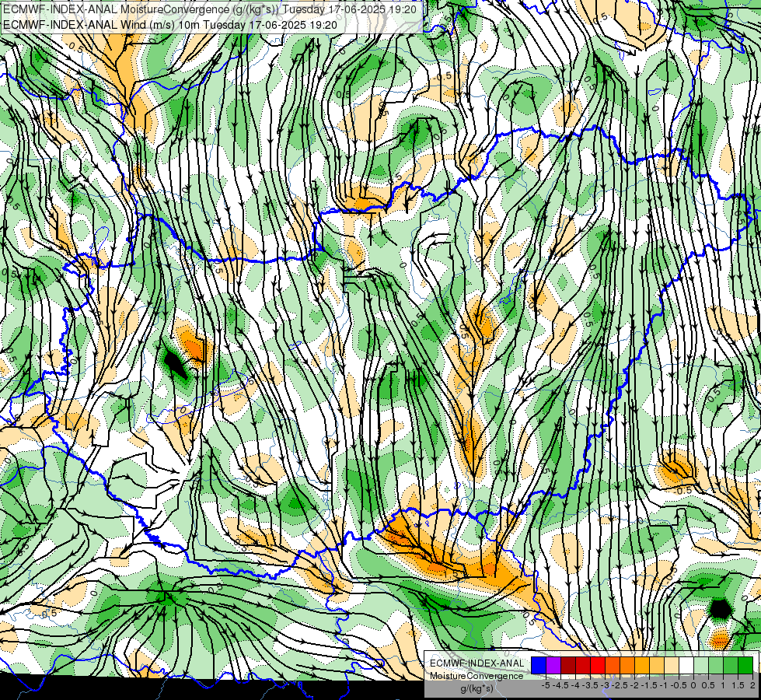
Task: Select the crimson swatch between -4 and -3.5
Action: 583,666
